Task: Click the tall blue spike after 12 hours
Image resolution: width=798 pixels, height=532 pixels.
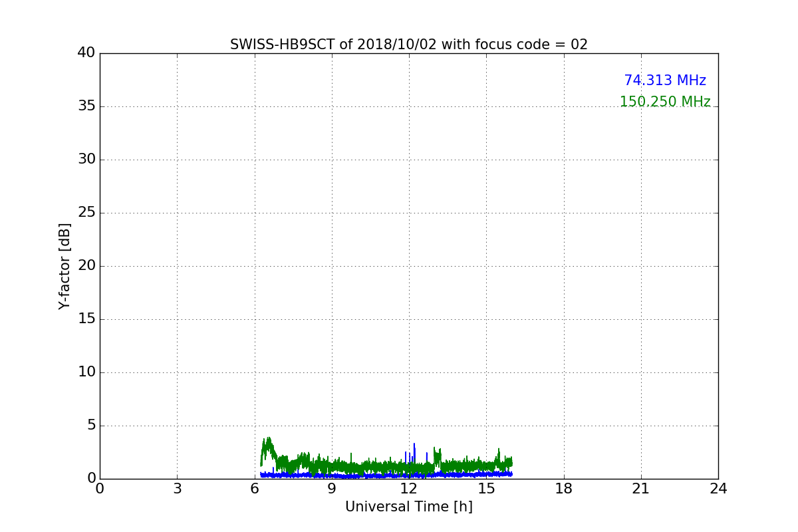Action: pos(414,452)
